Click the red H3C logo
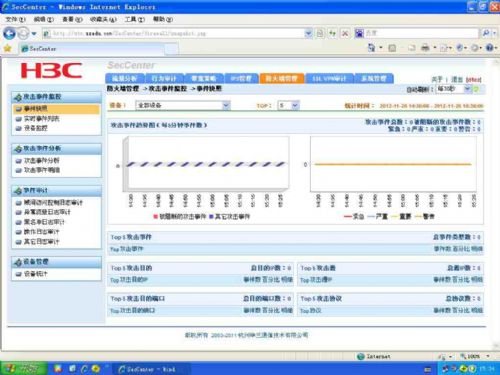500x375 pixels. tap(52, 70)
